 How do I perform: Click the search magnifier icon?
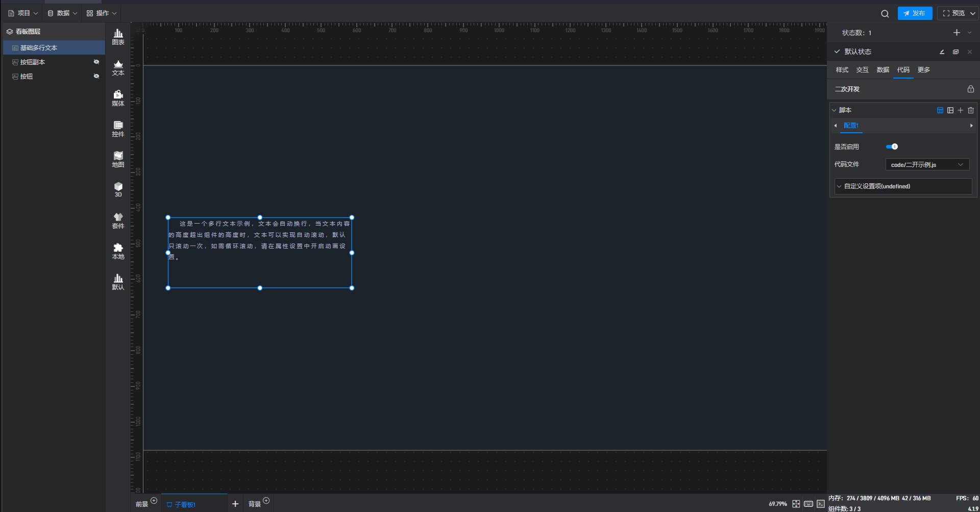tap(885, 14)
